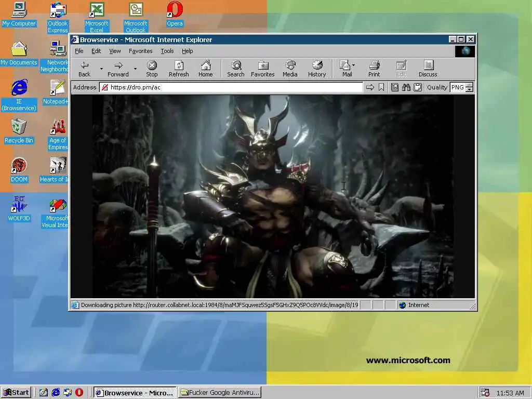
Task: Select the Outlook Express desktop icon
Action: click(x=58, y=18)
